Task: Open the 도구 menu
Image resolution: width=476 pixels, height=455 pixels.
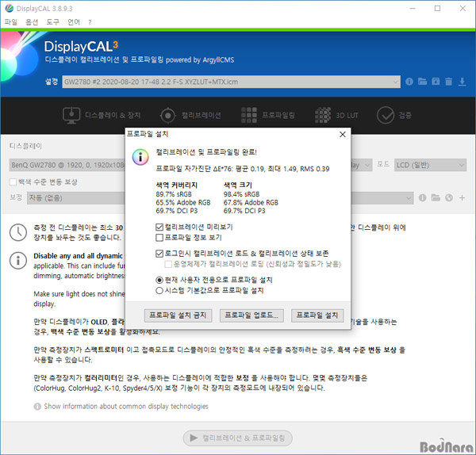Action: click(x=53, y=22)
